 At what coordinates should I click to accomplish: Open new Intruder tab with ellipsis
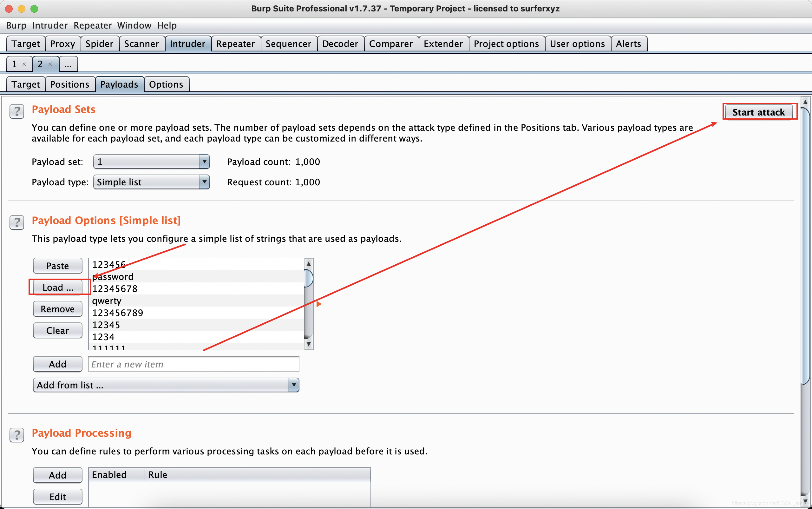click(68, 64)
